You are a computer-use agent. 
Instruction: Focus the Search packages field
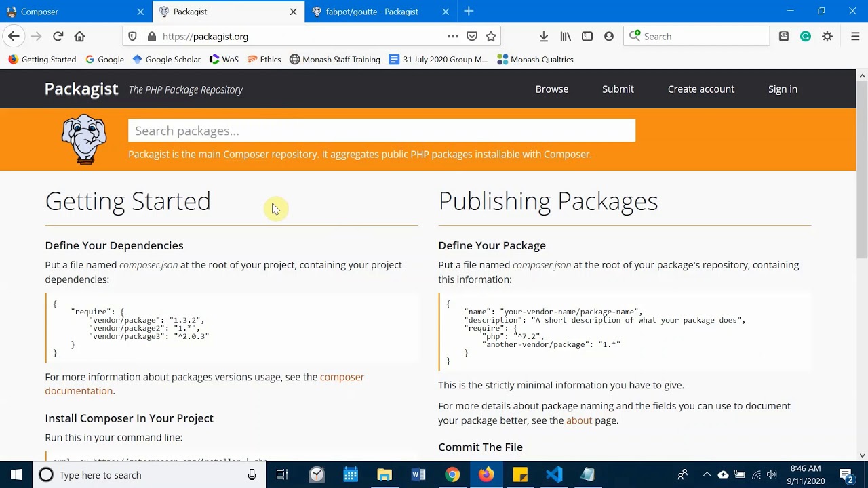point(382,131)
